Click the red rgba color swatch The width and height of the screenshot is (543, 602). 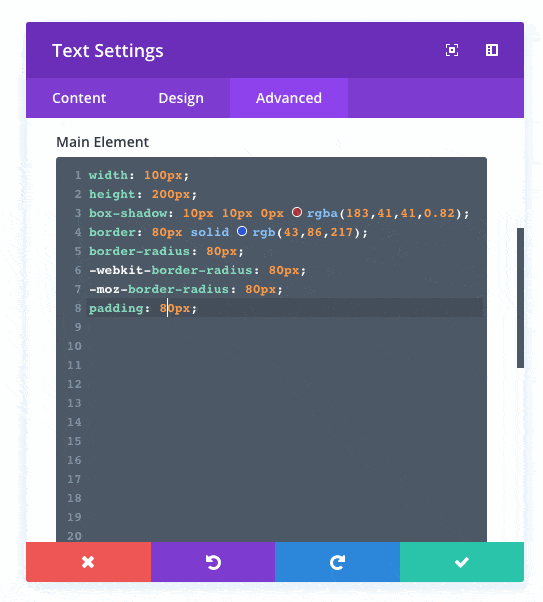coord(296,212)
